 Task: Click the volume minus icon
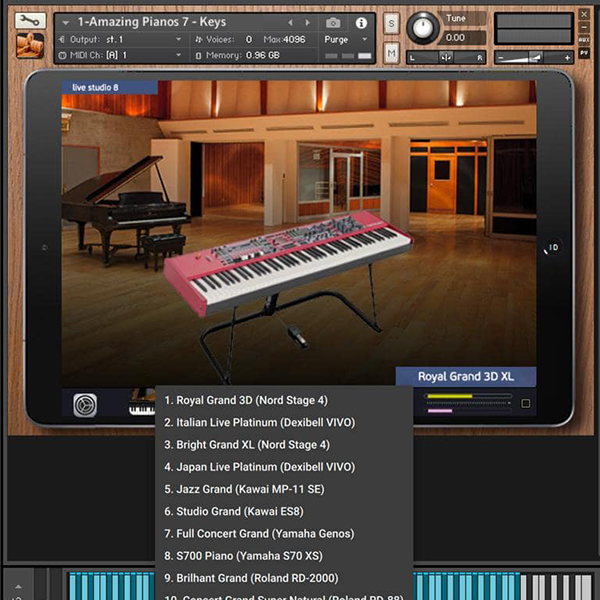coord(501,58)
